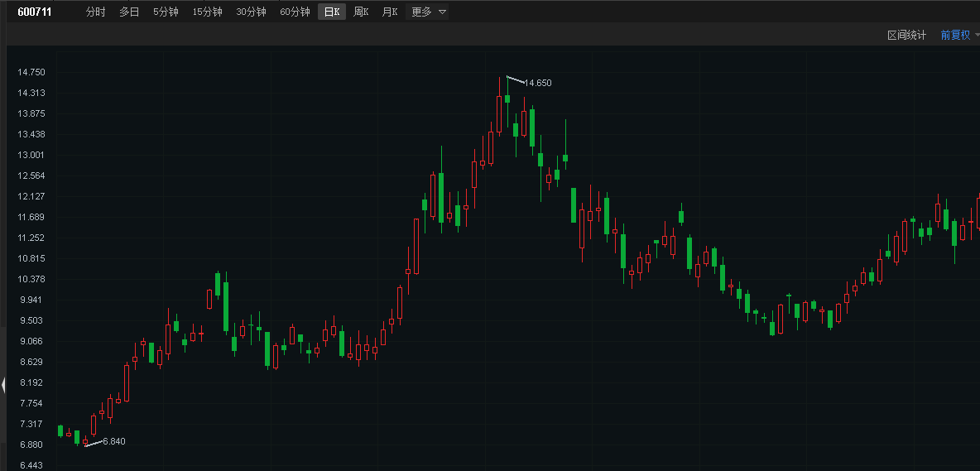
Task: Select the peak candlestick below the 14.650 marker
Action: (507, 99)
